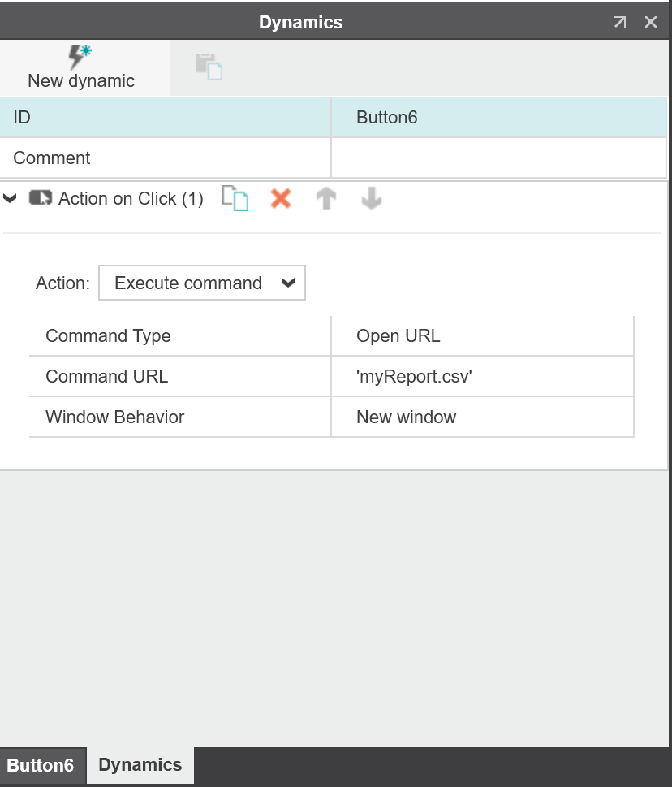Edit the Command URL value 'myReport.csv'
672x787 pixels.
[x=481, y=377]
